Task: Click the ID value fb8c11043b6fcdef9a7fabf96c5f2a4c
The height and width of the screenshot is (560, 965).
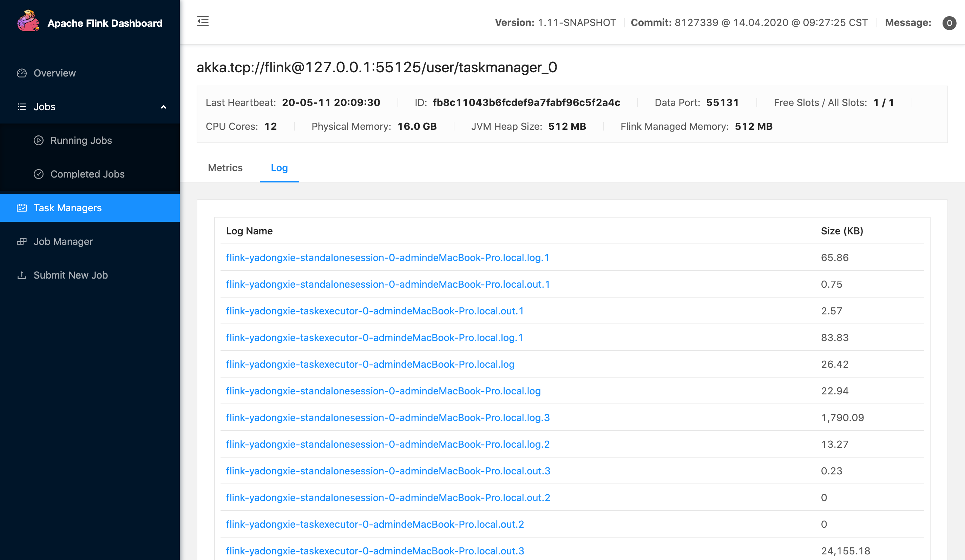Action: point(526,102)
